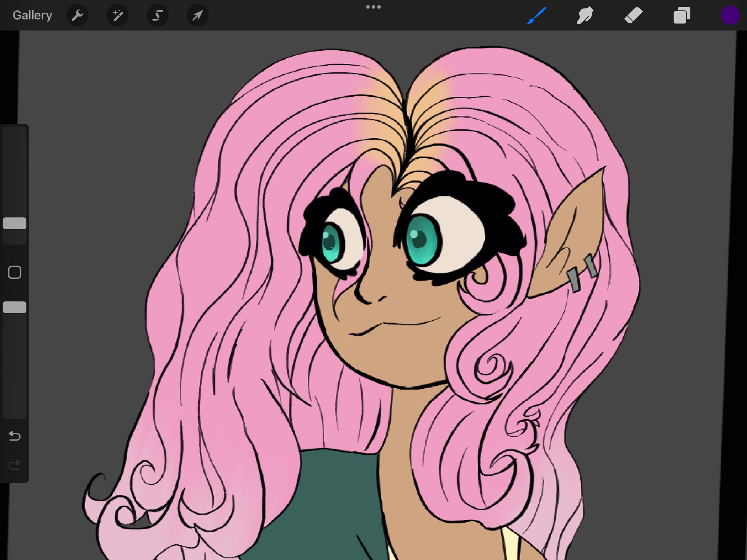This screenshot has height=560, width=747.
Task: Select the Smudge tool
Action: click(x=585, y=15)
